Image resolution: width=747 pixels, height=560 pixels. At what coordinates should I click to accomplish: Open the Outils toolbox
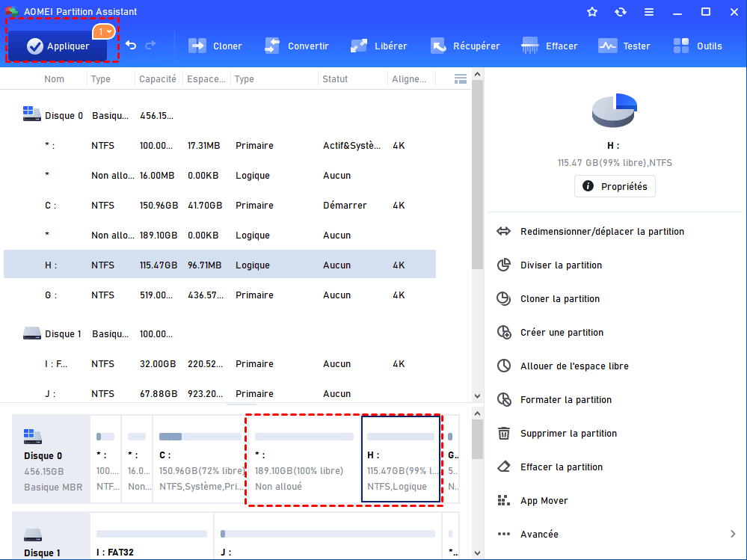[698, 46]
